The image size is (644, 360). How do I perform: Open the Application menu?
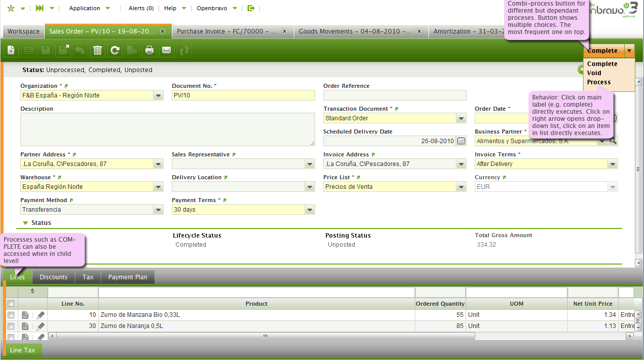point(89,8)
